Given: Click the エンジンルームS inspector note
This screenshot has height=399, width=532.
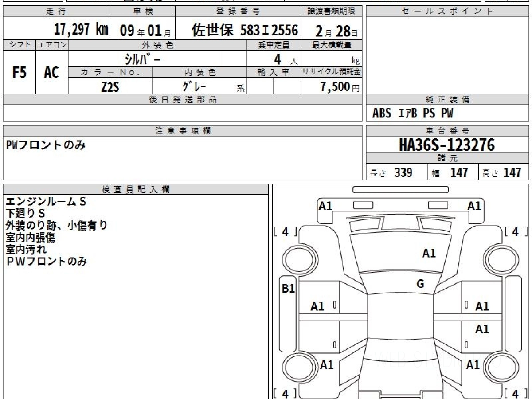Looking at the screenshot, I should tap(46, 202).
